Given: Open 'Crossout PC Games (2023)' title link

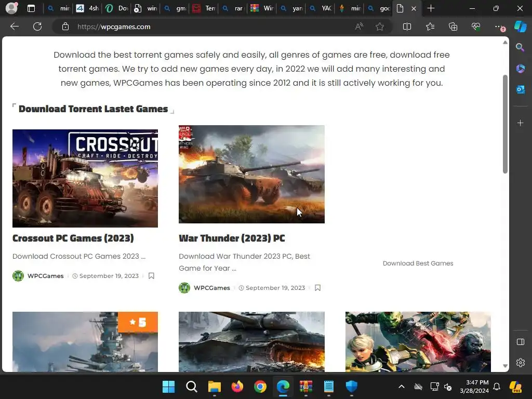Looking at the screenshot, I should 73,238.
